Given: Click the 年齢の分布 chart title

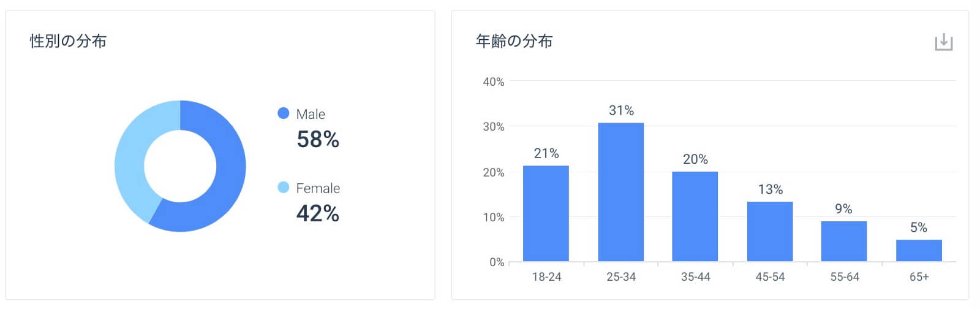Looking at the screenshot, I should click(x=514, y=41).
